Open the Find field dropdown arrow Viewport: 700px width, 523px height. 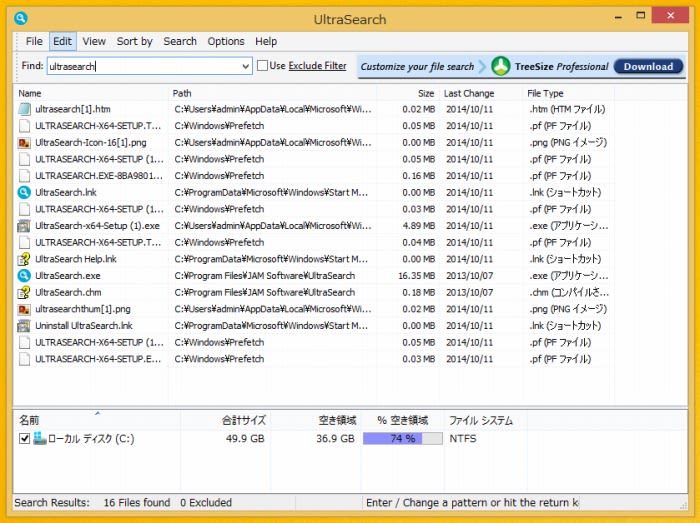tap(246, 67)
